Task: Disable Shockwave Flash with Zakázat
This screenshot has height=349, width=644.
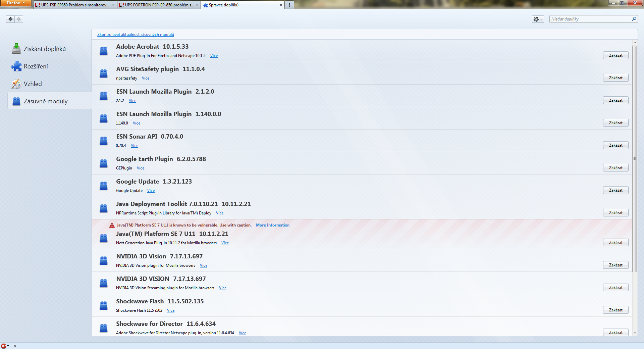Action: (x=615, y=310)
